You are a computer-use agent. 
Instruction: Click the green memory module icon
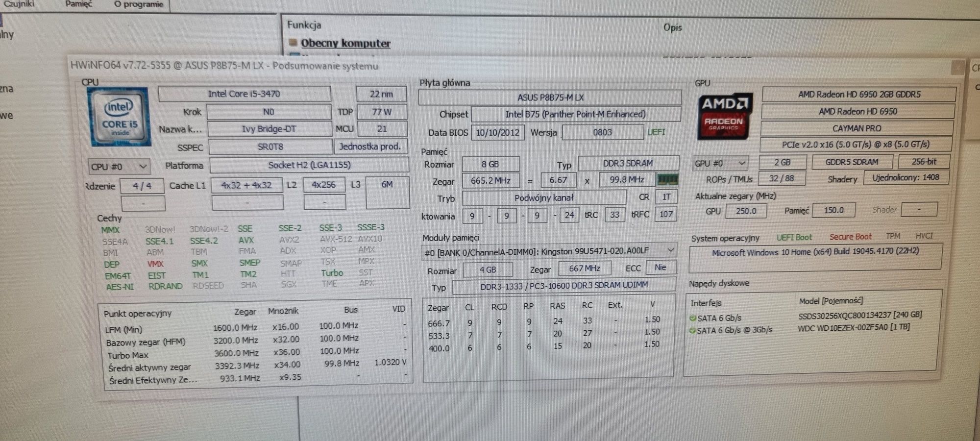[667, 179]
